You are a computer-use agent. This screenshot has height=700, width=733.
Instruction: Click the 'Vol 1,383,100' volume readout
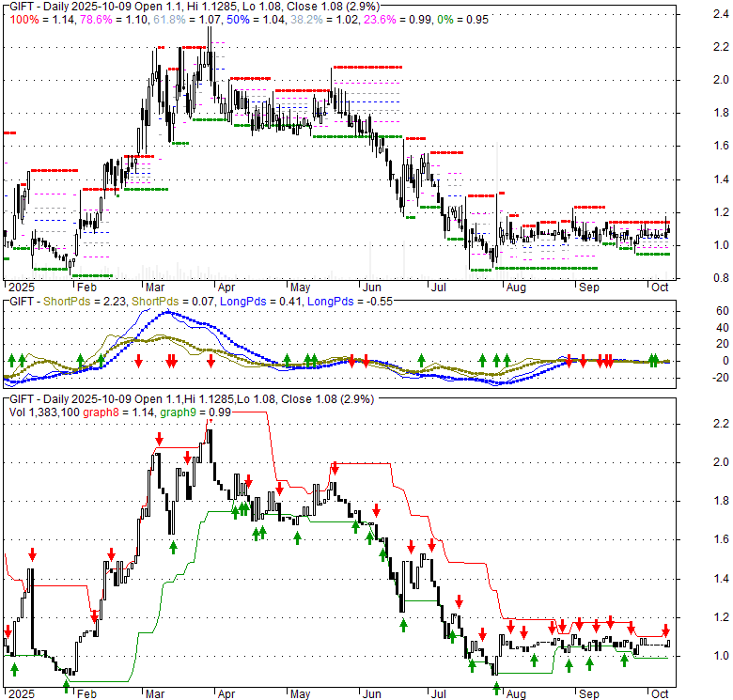point(45,412)
